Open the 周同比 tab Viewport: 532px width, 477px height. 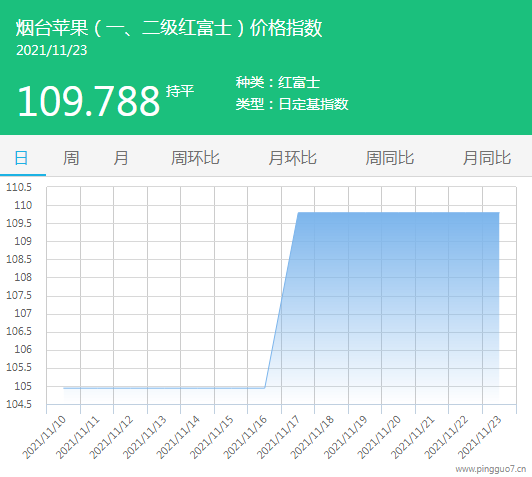click(x=390, y=158)
